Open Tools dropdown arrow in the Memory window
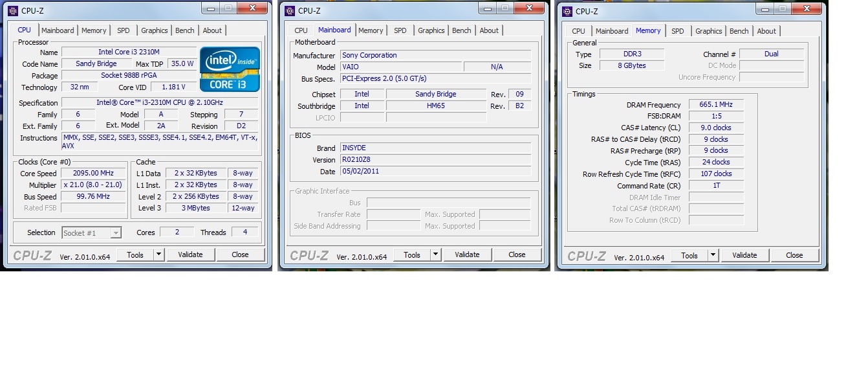Viewport: 868px width, 373px height. [x=713, y=256]
